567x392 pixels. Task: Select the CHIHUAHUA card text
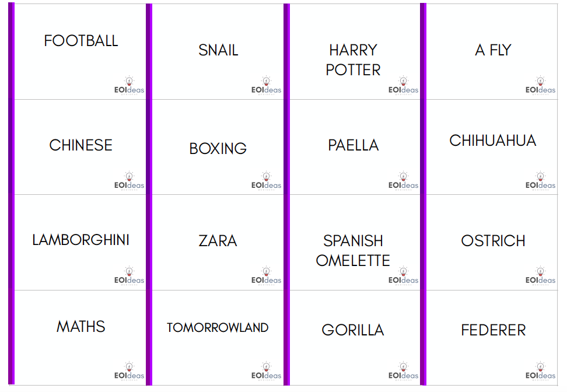(x=493, y=141)
